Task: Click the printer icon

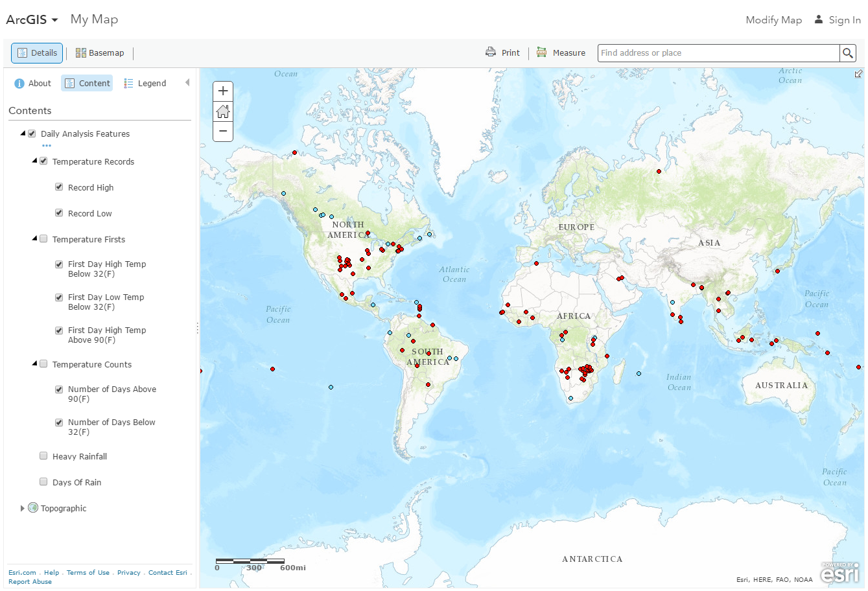Action: pos(491,52)
